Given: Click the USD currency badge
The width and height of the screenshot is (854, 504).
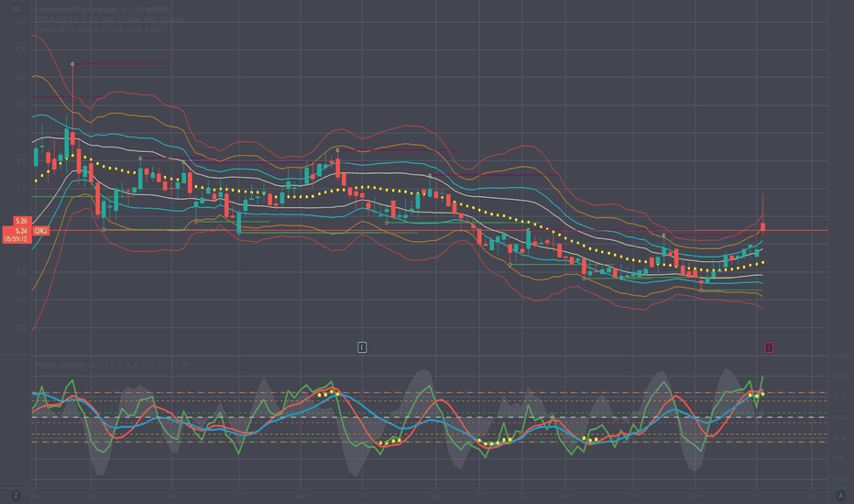Looking at the screenshot, I should (x=16, y=9).
